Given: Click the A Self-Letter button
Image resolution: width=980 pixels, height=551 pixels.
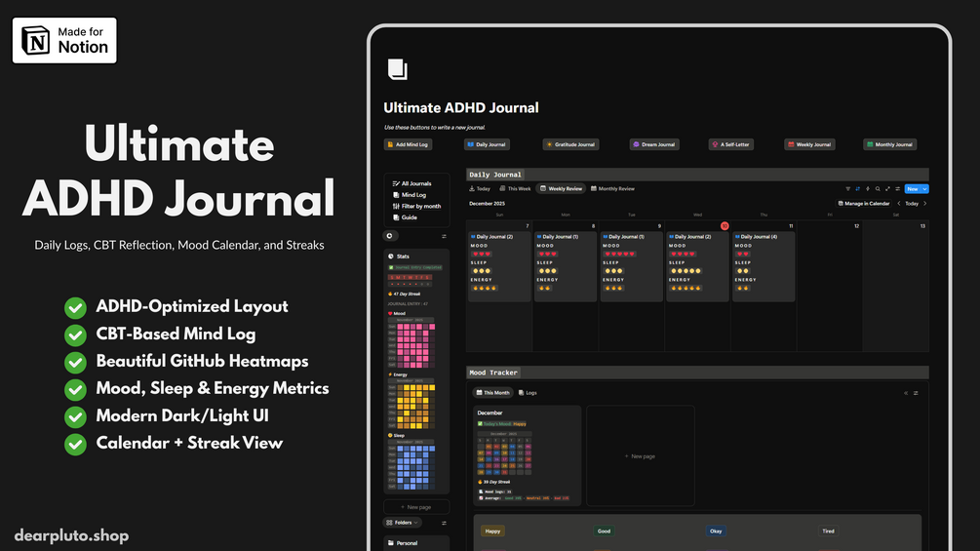Looking at the screenshot, I should tap(730, 144).
